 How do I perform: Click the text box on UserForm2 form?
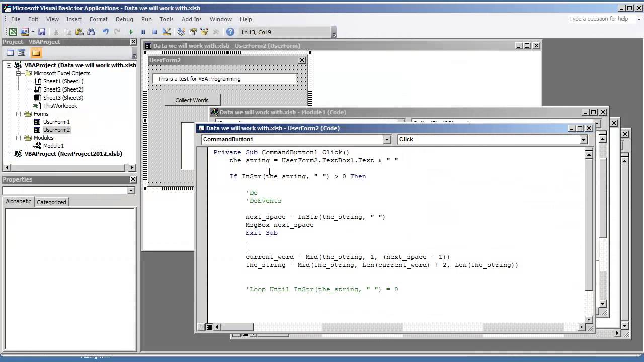pyautogui.click(x=225, y=79)
